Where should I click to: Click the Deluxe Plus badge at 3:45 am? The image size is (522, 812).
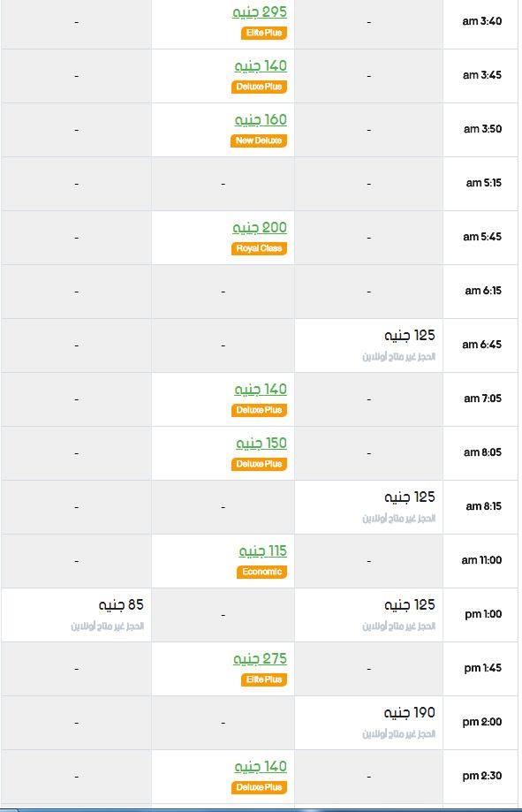pos(259,87)
